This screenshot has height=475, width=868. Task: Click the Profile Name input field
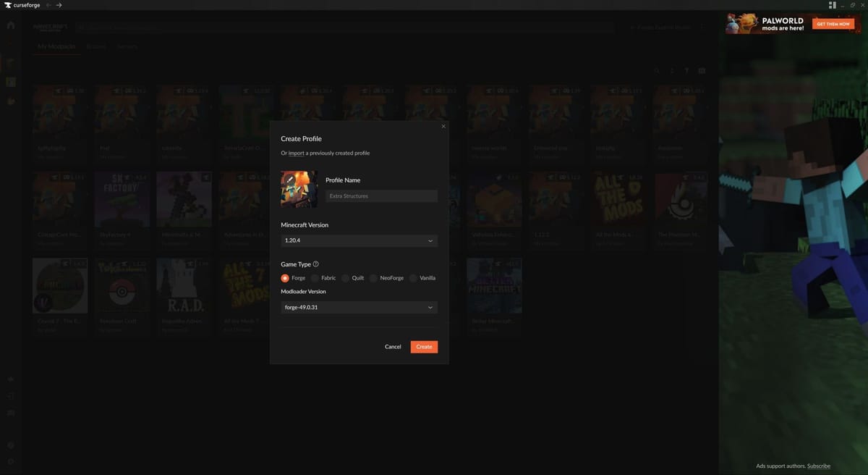(x=381, y=196)
